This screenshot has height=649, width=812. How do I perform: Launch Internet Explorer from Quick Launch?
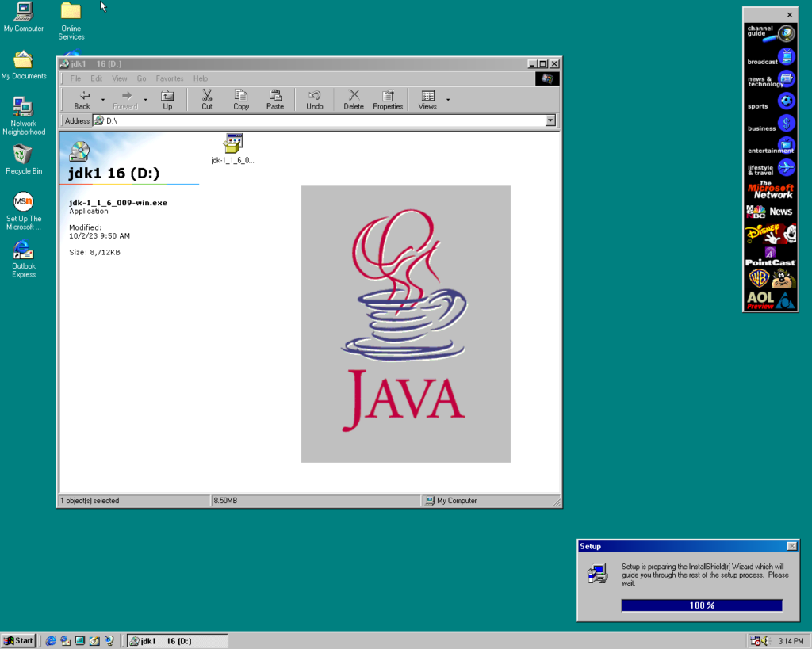pyautogui.click(x=51, y=641)
